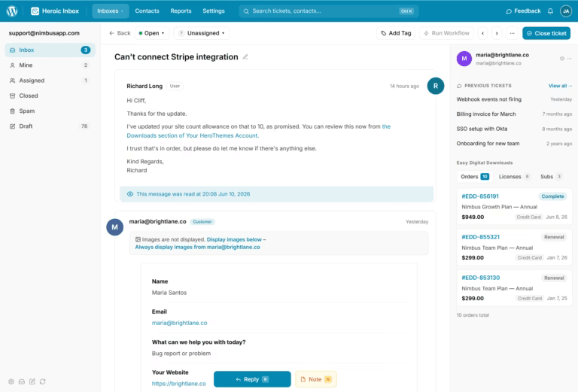Open the more actions ellipsis in toolbar

[x=512, y=33]
